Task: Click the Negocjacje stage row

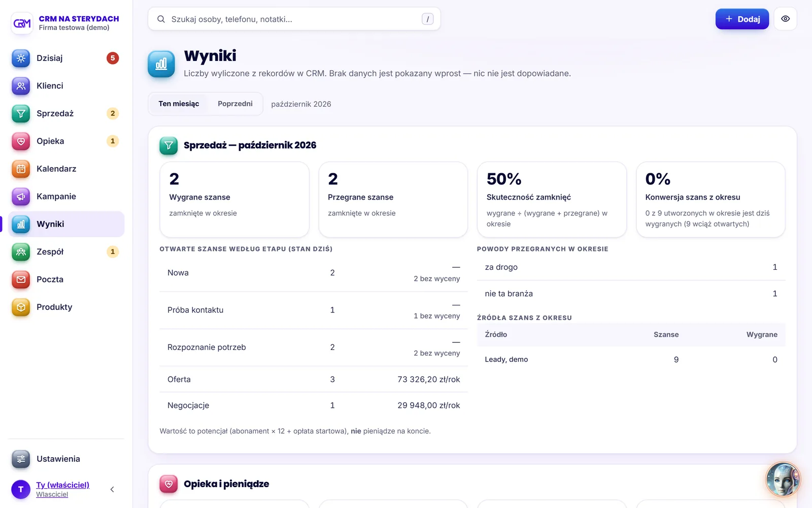Action: [314, 405]
